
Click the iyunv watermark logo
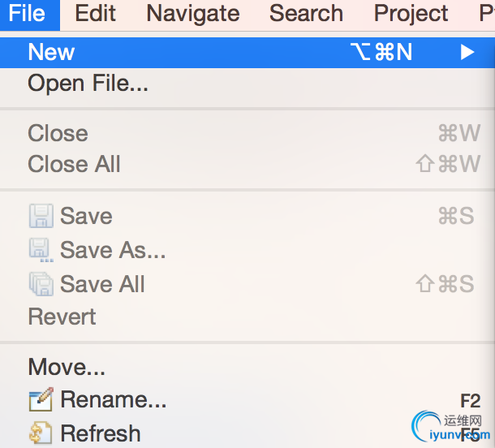[x=451, y=427]
